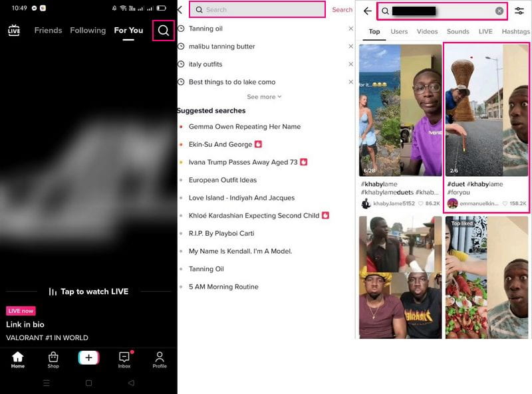This screenshot has width=532, height=394.
Task: Clear the search field with the X icon
Action: point(501,11)
